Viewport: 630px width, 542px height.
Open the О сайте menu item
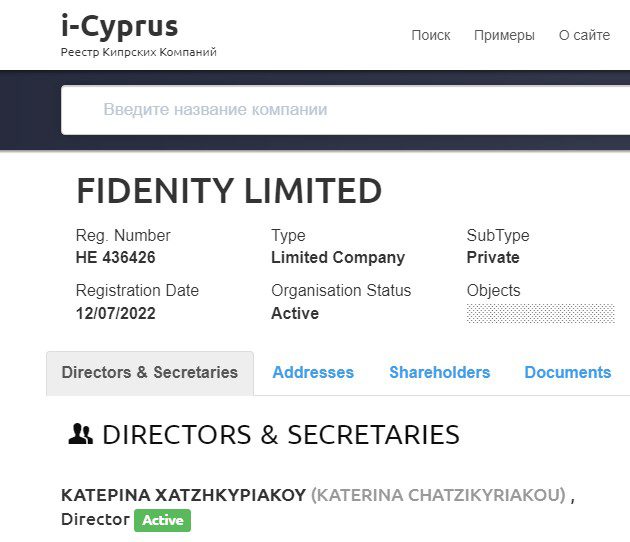pyautogui.click(x=584, y=35)
